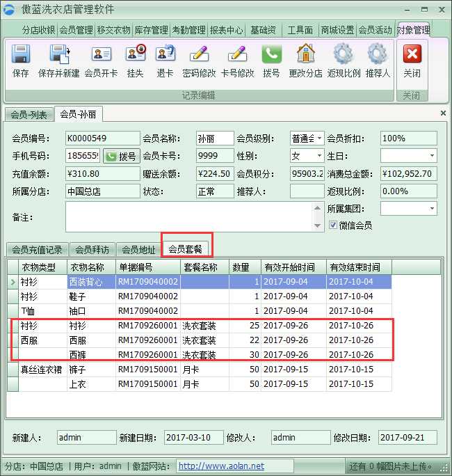This screenshot has width=452, height=476.
Task: Toggle the 微信会员 checkbox
Action: pyautogui.click(x=332, y=225)
